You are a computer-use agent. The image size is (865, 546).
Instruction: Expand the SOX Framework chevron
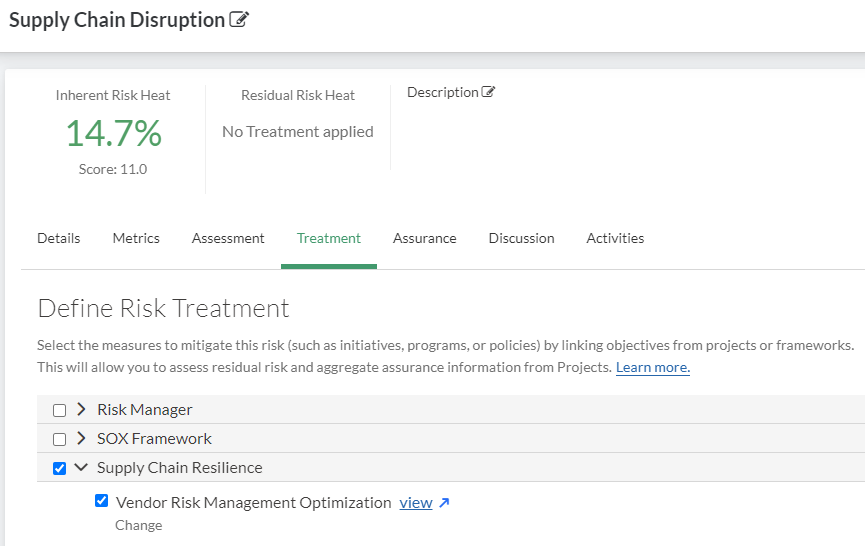(81, 438)
